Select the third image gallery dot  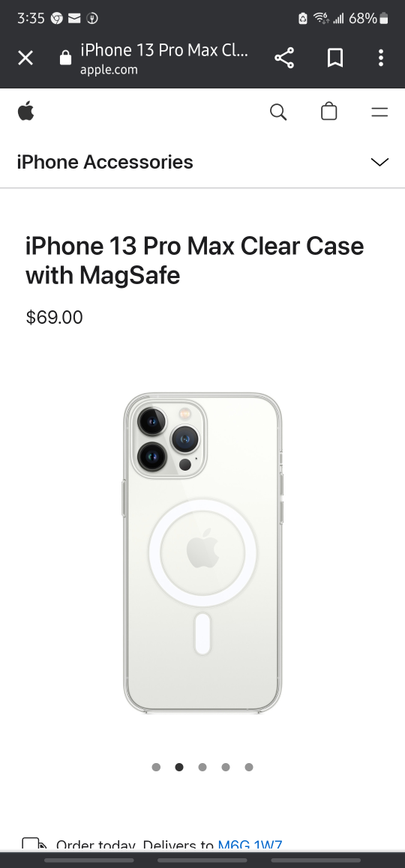coord(202,767)
